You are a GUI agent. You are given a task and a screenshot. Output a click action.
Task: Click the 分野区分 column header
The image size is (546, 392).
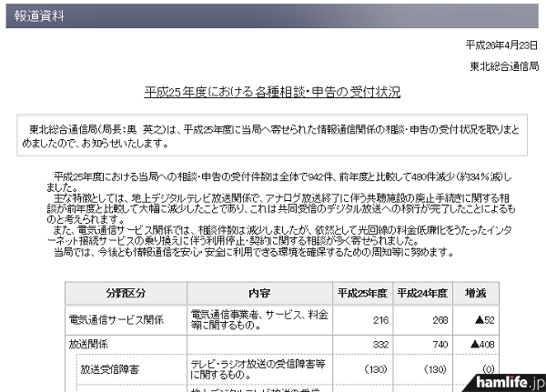[126, 294]
